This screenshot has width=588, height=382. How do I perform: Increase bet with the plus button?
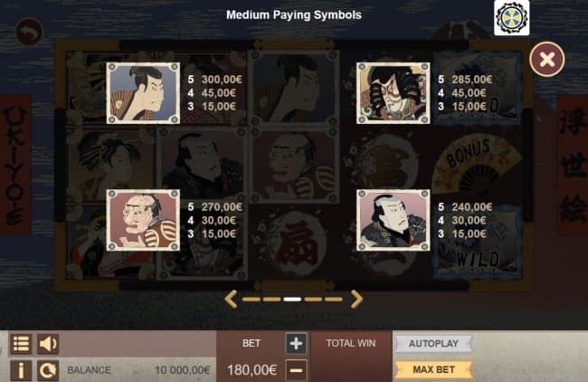296,343
